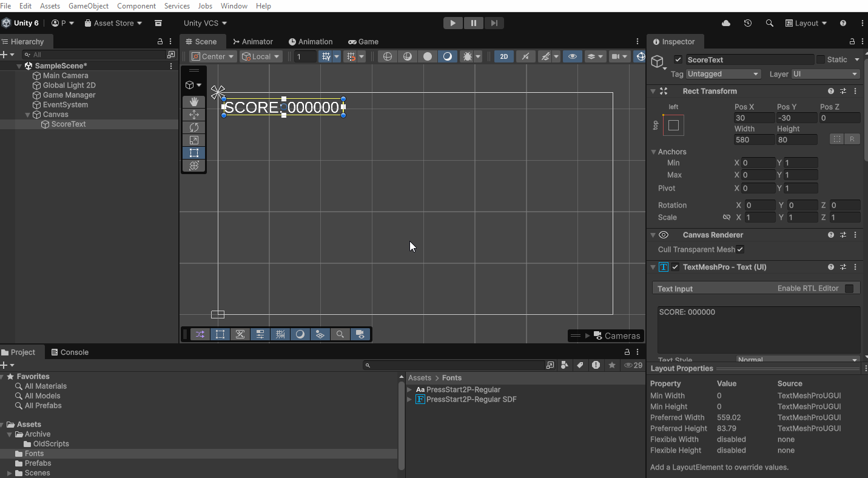Viewport: 868px width, 478px height.
Task: Toggle Cull Transparent Mesh checkbox
Action: click(x=740, y=249)
